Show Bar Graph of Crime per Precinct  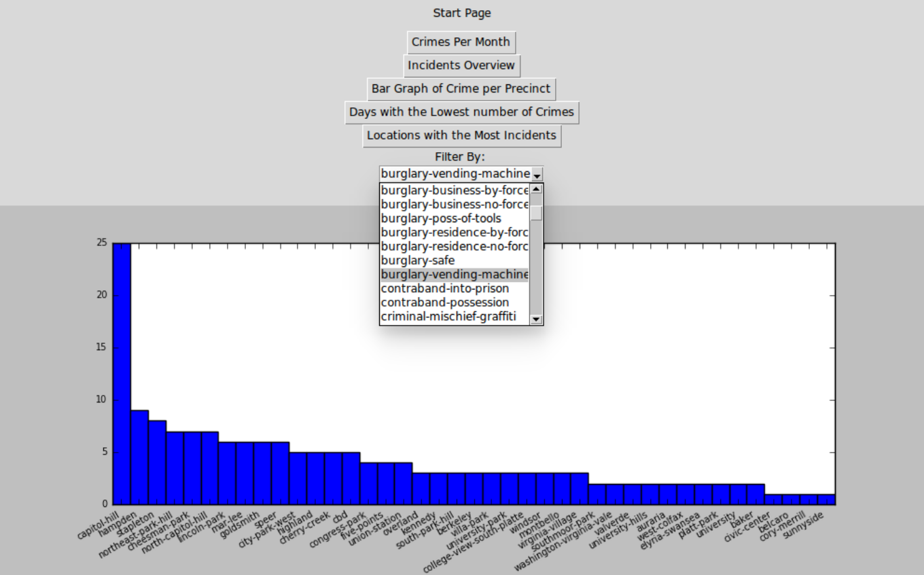461,88
